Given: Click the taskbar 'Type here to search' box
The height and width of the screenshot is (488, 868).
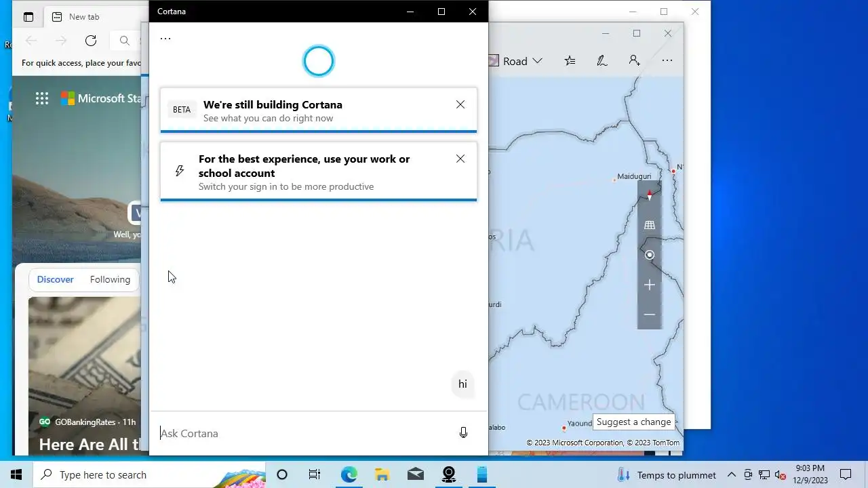Looking at the screenshot, I should (149, 474).
